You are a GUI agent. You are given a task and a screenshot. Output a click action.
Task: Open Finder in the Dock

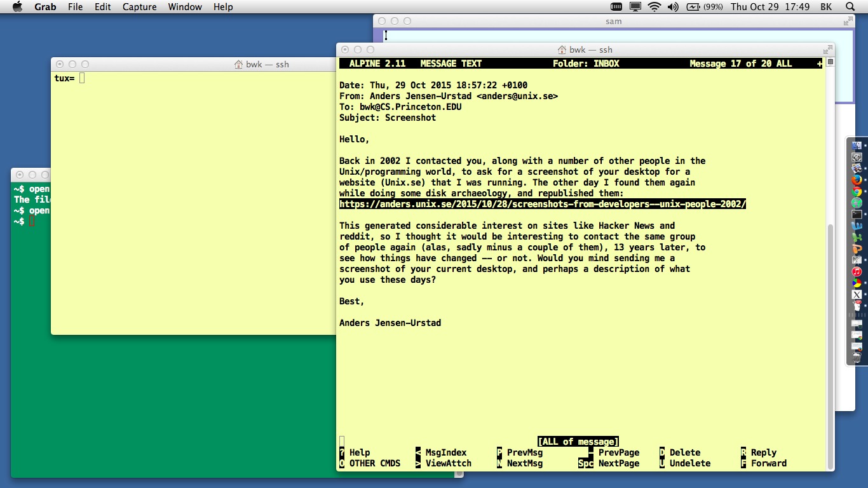[857, 146]
